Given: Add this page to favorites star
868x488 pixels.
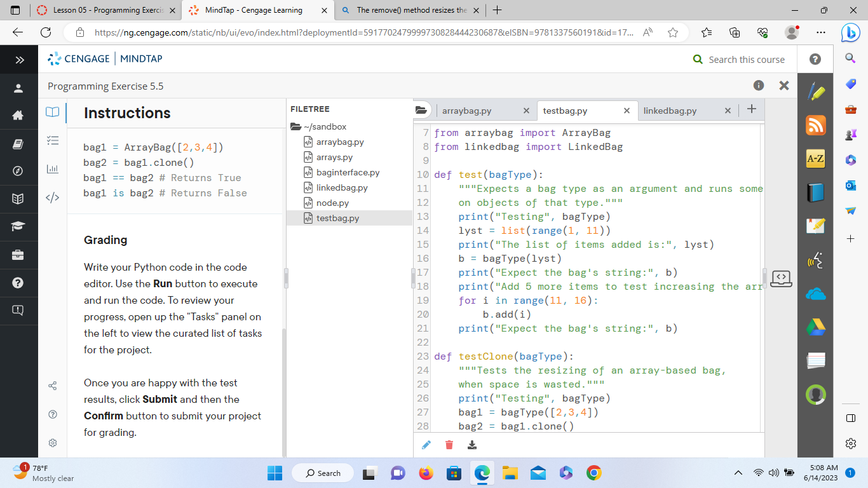Looking at the screenshot, I should coord(673,33).
